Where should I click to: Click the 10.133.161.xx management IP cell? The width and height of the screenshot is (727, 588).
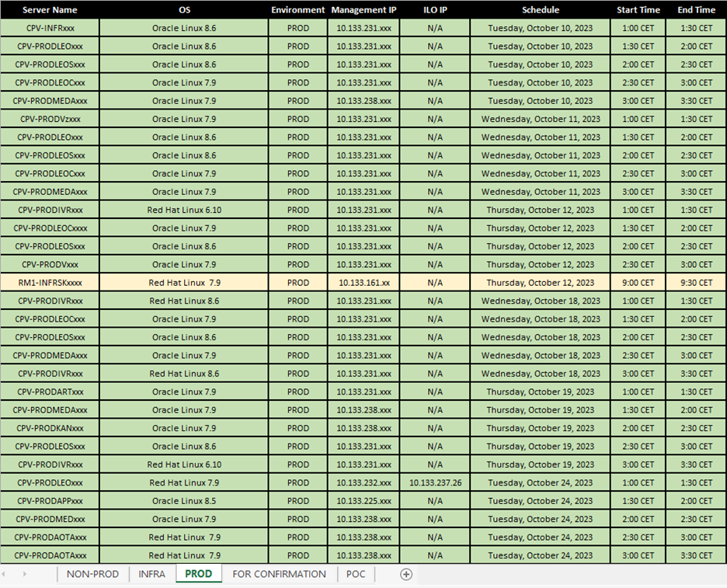point(363,283)
